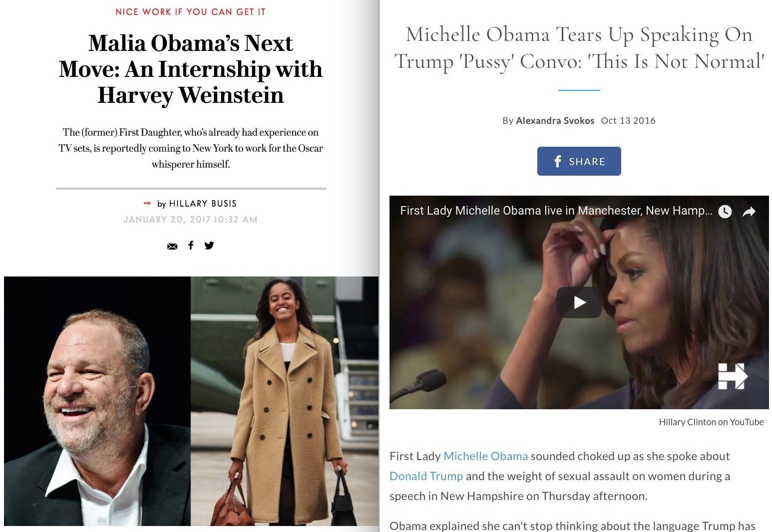Image resolution: width=772 pixels, height=532 pixels.
Task: Click the video title First Lady Michelle Obama live
Action: pos(556,211)
